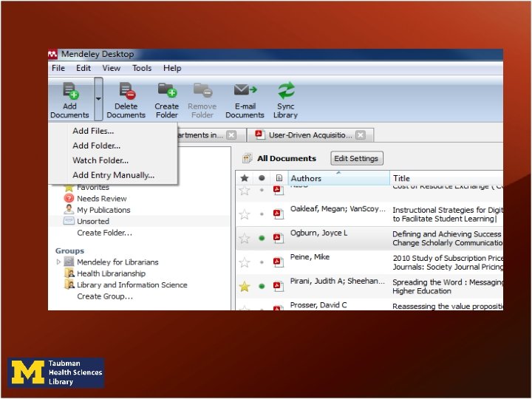The width and height of the screenshot is (532, 399).
Task: Click the Create Folder... sidebar link
Action: click(x=104, y=233)
